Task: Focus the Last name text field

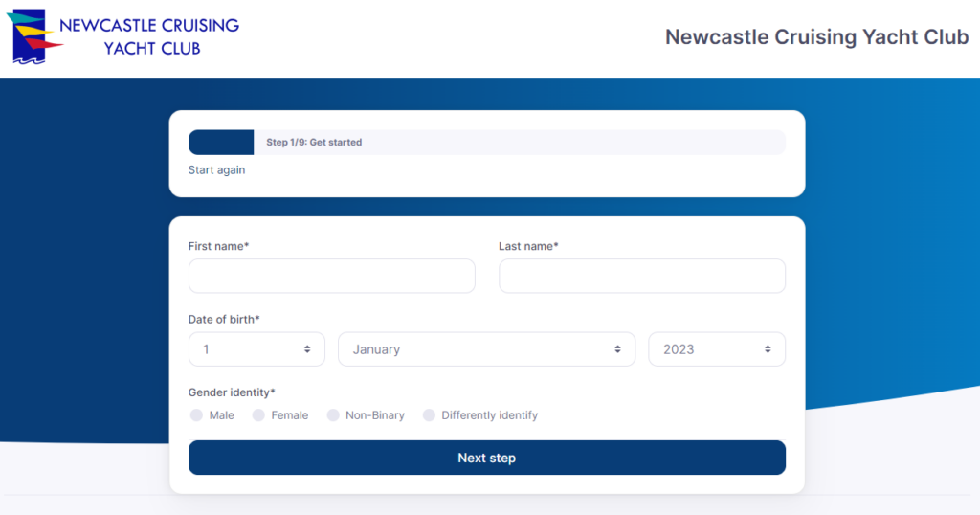Action: pyautogui.click(x=641, y=276)
